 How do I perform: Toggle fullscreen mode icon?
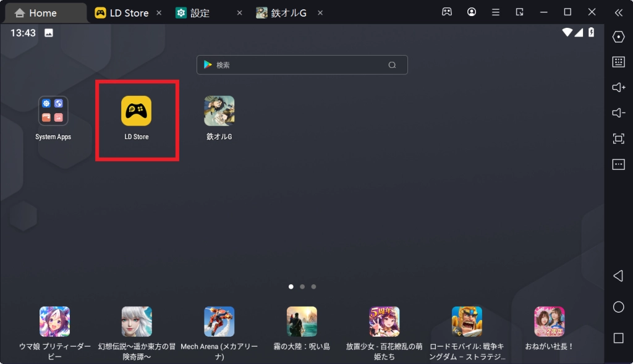click(x=618, y=139)
